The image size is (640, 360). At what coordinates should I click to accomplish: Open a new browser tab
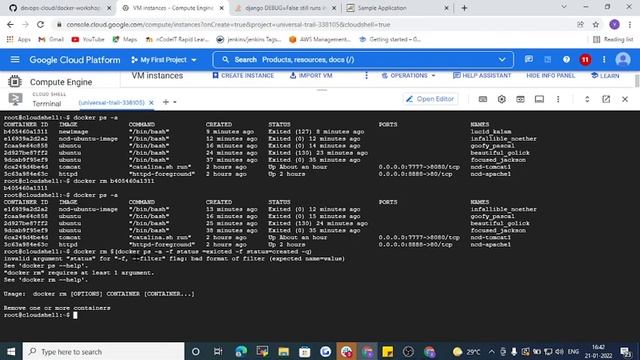point(464,8)
